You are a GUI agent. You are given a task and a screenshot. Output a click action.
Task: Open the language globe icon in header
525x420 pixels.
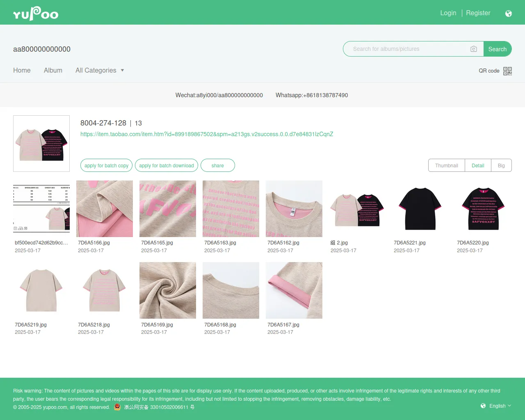[509, 14]
